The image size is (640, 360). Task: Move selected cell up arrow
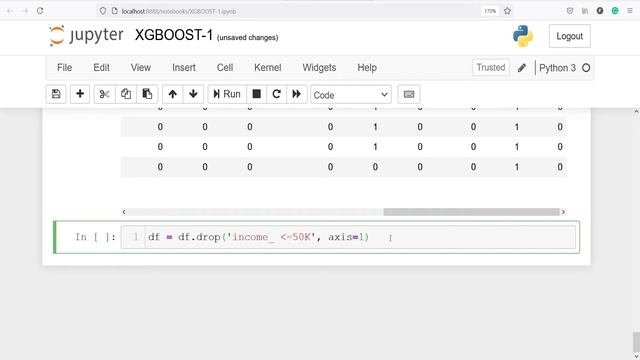click(173, 94)
